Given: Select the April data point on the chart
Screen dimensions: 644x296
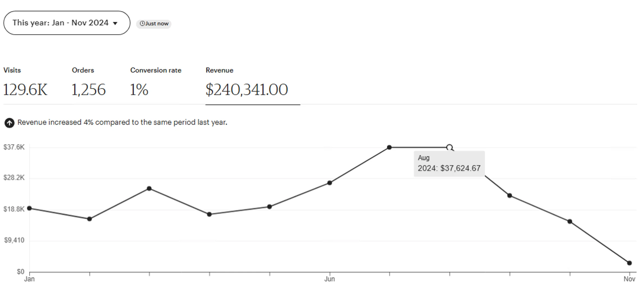Looking at the screenshot, I should pyautogui.click(x=209, y=214).
